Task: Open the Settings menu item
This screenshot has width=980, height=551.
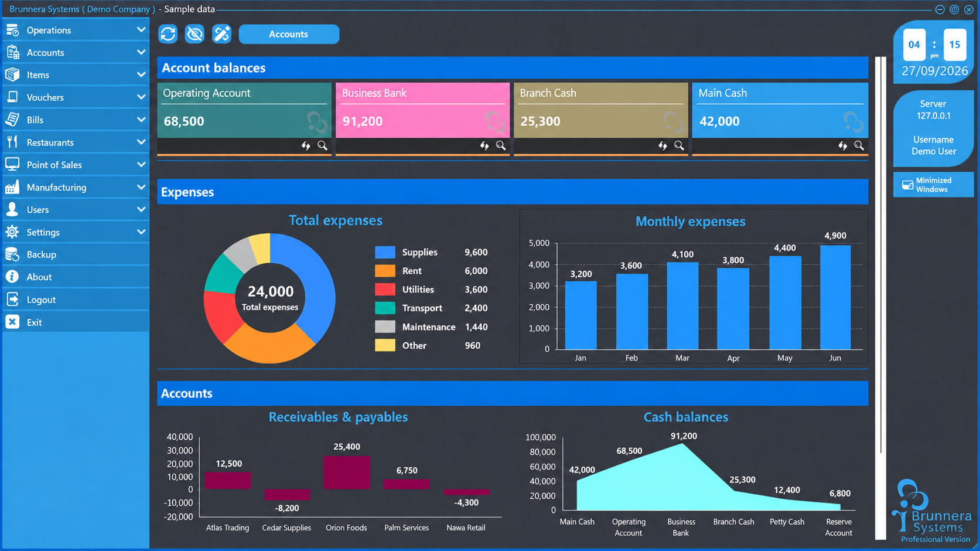Action: 76,232
